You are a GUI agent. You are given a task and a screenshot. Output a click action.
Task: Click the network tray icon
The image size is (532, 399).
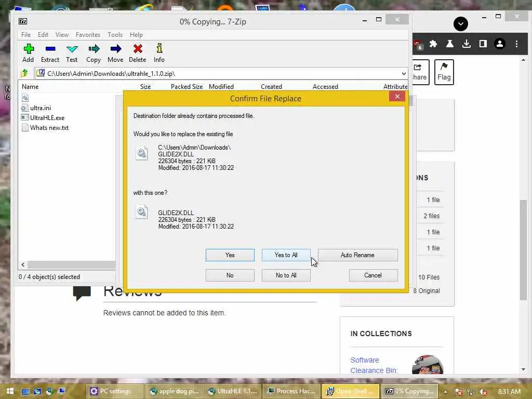tap(470, 392)
